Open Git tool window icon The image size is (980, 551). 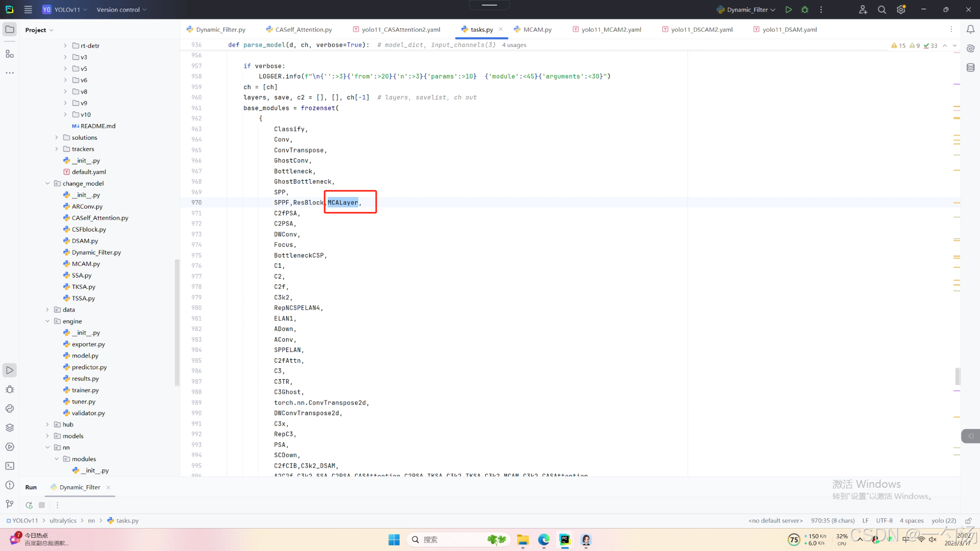click(x=10, y=504)
